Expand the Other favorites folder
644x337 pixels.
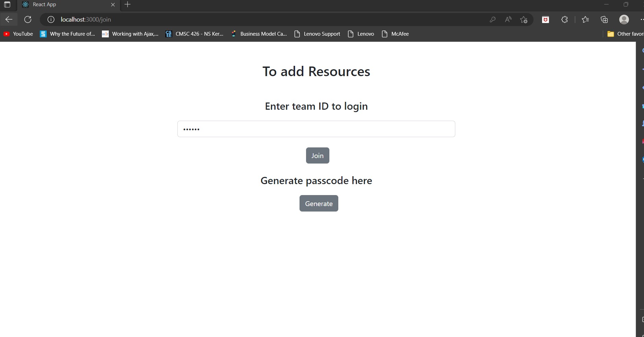pyautogui.click(x=624, y=34)
